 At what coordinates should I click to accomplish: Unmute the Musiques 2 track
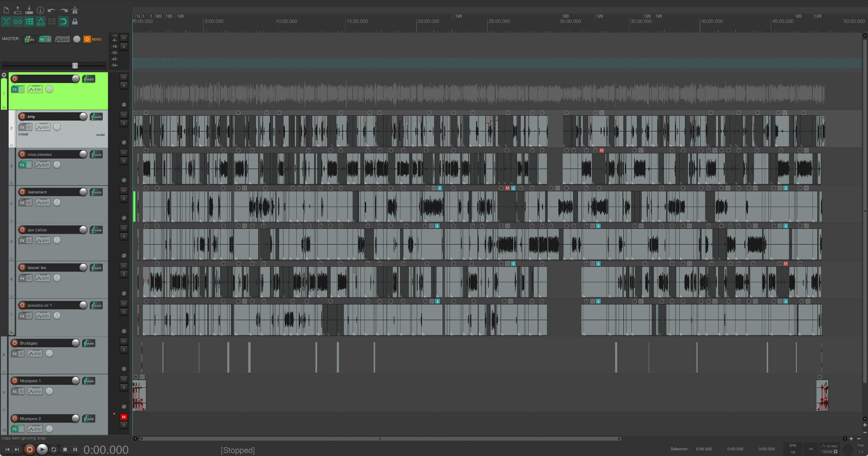point(124,417)
